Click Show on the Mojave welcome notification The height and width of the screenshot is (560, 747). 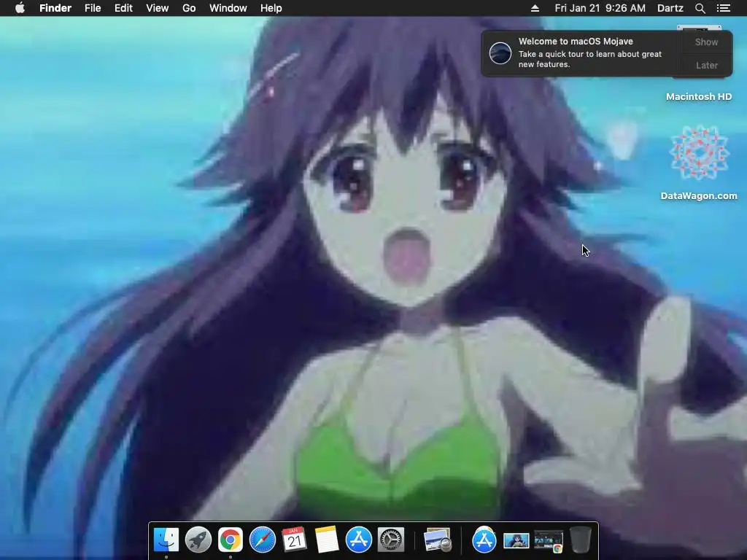tap(706, 42)
